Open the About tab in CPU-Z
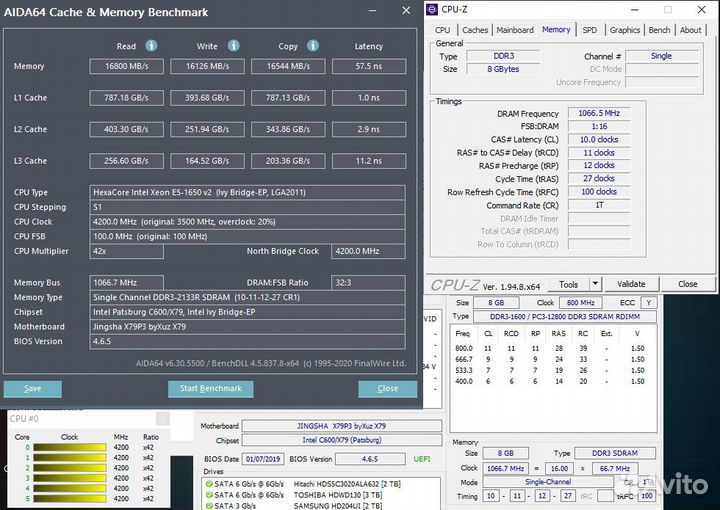 [x=690, y=30]
